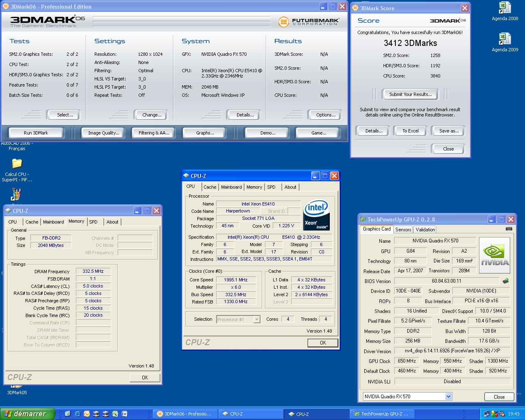
Task: Open the GPU selection dropdown in GPU-Z
Action: click(x=448, y=397)
